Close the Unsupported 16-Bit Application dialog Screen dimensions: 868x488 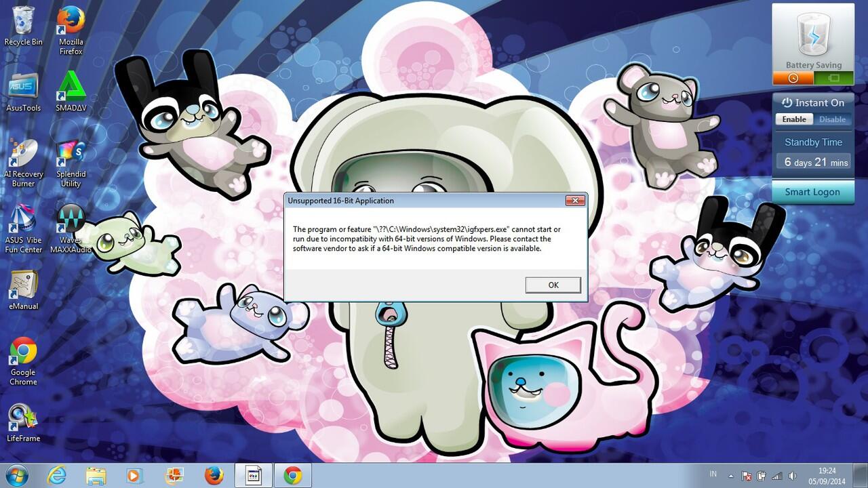(575, 201)
